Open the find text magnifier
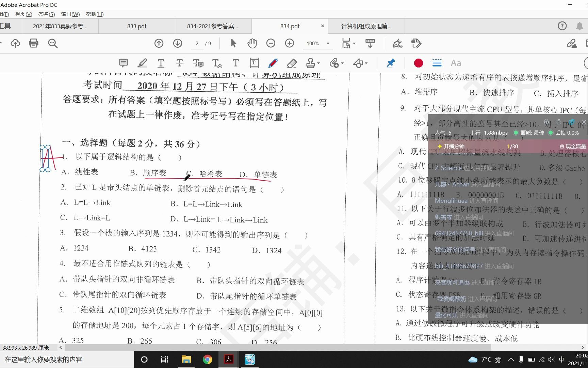Image resolution: width=588 pixels, height=368 pixels. click(53, 43)
